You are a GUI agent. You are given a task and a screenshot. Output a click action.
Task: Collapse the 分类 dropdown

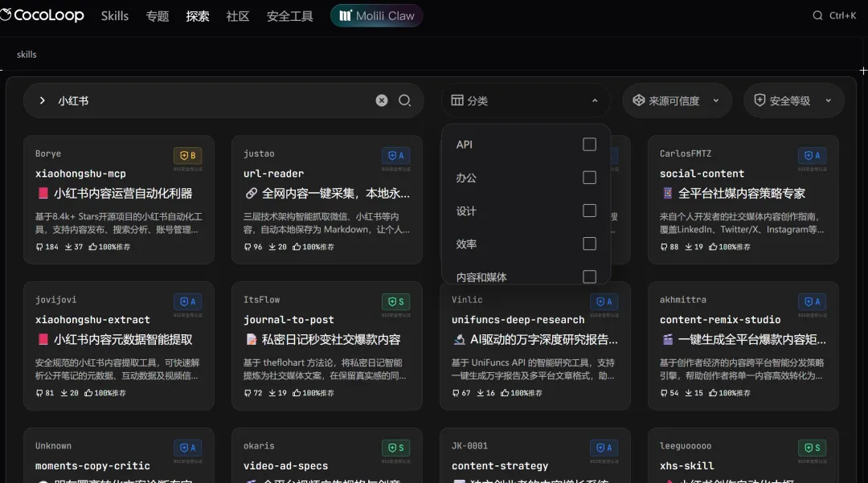[526, 100]
